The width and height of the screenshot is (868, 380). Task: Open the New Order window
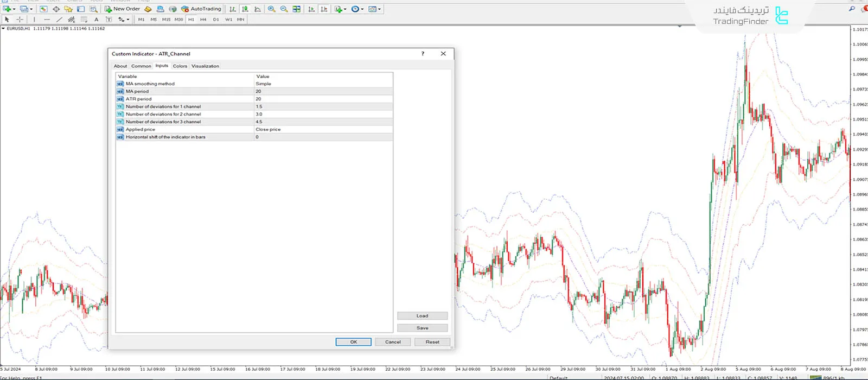click(122, 9)
